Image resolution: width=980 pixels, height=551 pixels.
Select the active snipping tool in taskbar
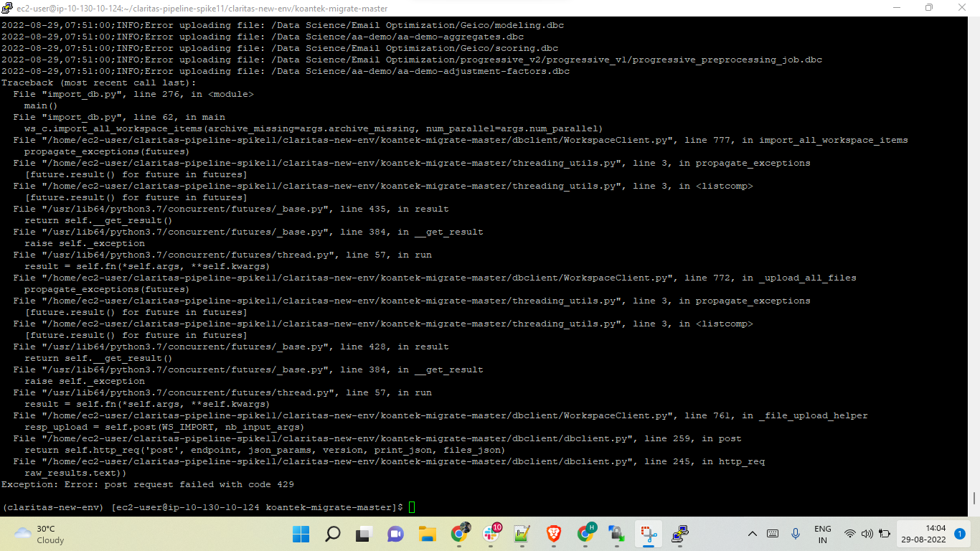(x=649, y=534)
